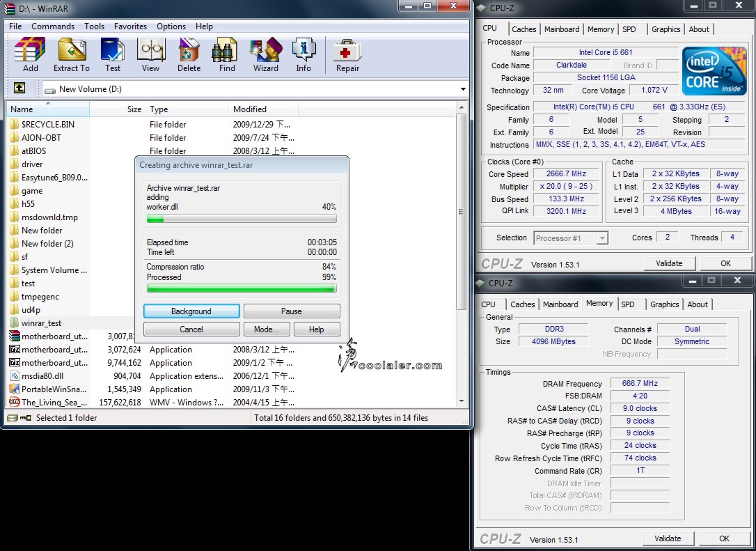
Task: Open the Help menu in WinRAR
Action: [x=204, y=26]
